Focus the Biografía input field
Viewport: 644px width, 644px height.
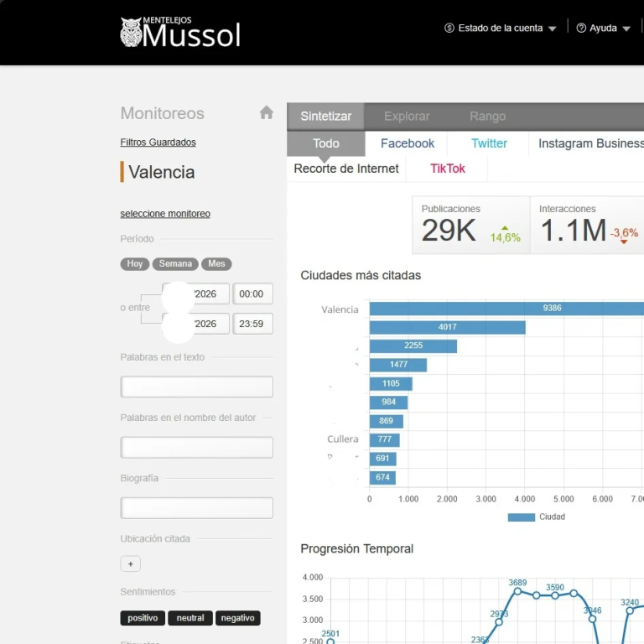[197, 507]
